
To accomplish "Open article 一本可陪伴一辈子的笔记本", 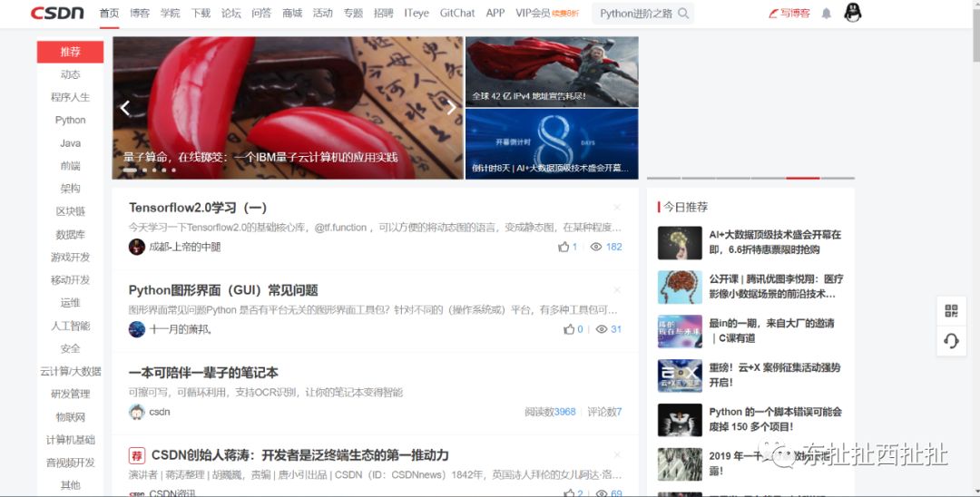I will coord(203,373).
